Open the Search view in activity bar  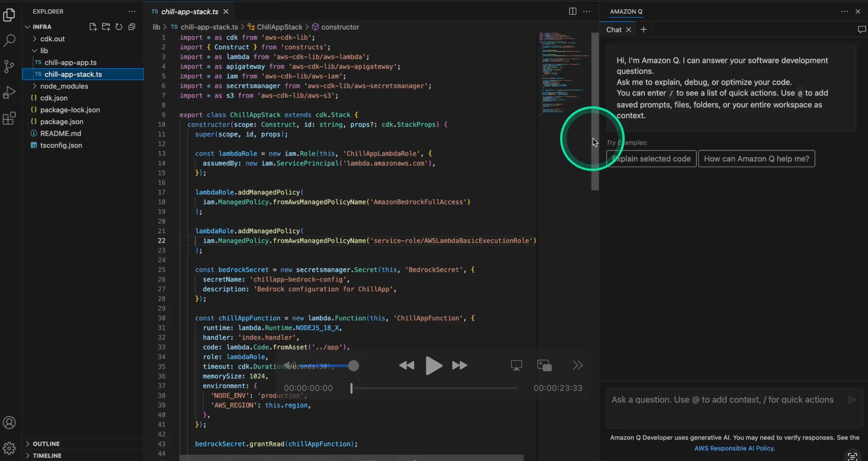[x=9, y=40]
